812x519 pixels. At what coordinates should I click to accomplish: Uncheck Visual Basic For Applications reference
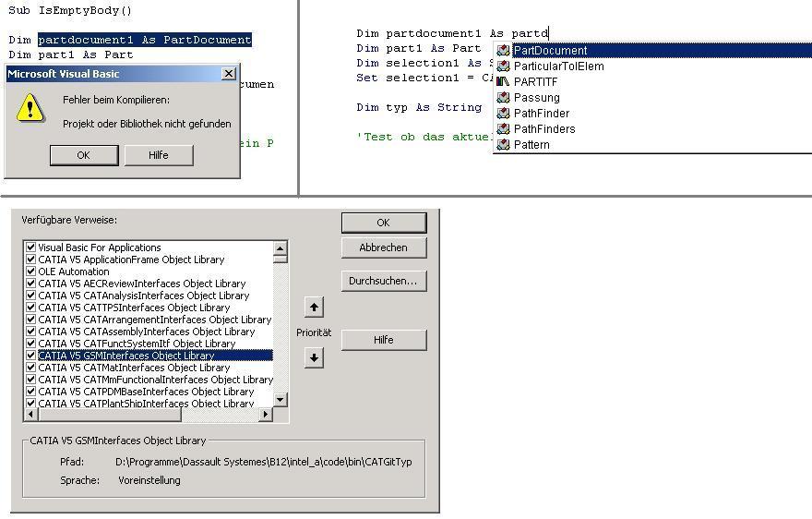tap(31, 247)
